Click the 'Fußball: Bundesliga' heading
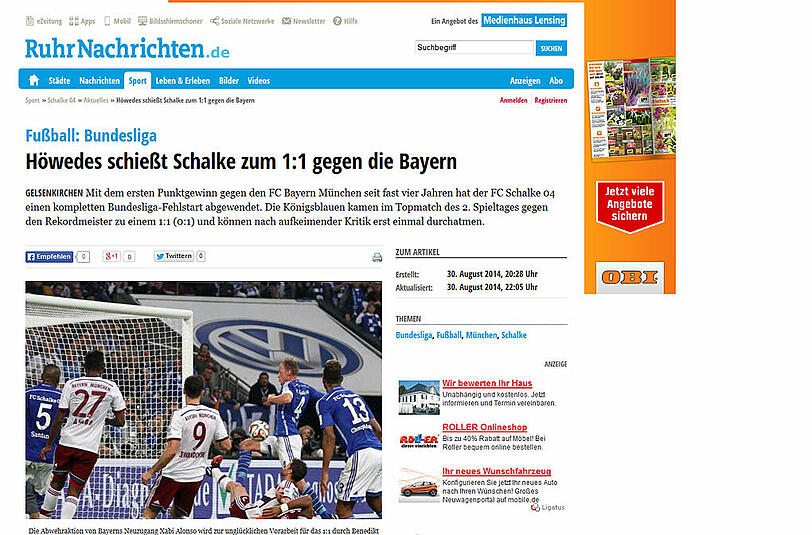This screenshot has height=535, width=812. point(91,136)
